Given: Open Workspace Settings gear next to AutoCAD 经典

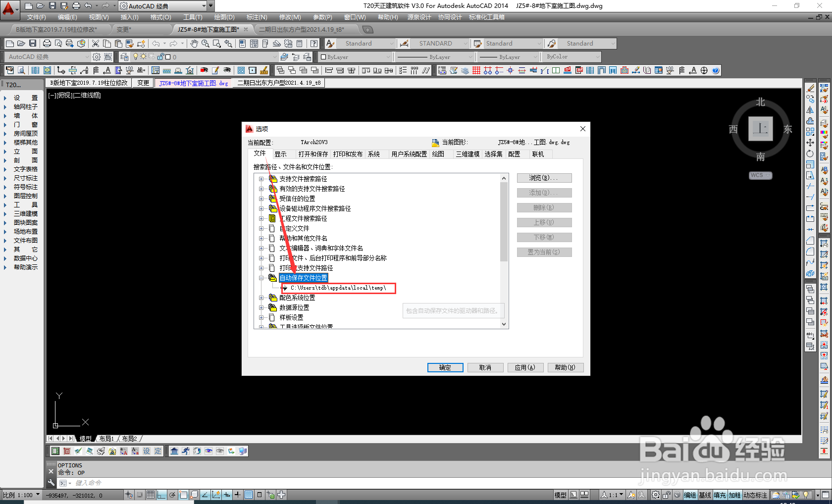Looking at the screenshot, I should pos(97,57).
